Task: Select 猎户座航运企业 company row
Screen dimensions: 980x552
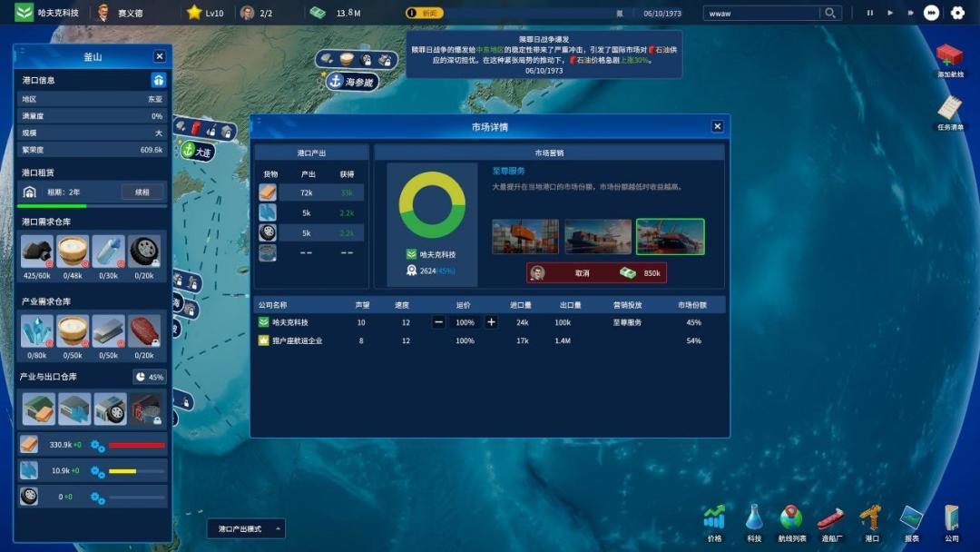Action: pos(489,340)
